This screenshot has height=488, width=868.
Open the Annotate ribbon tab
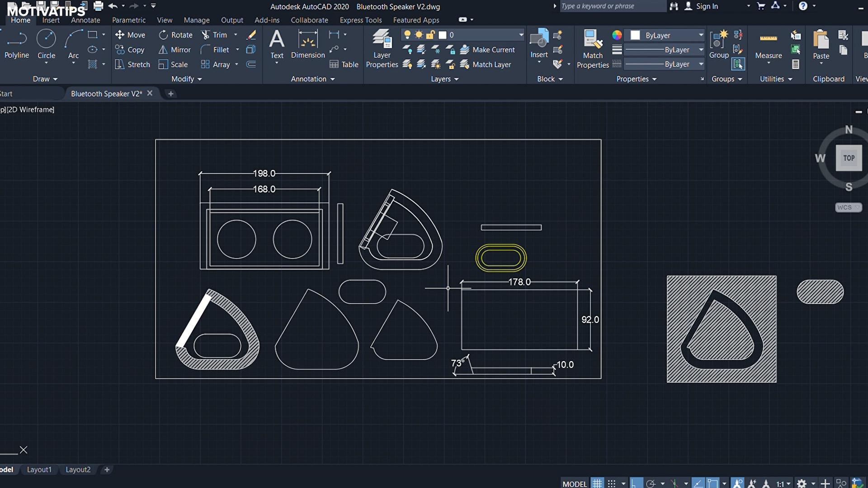click(x=85, y=20)
